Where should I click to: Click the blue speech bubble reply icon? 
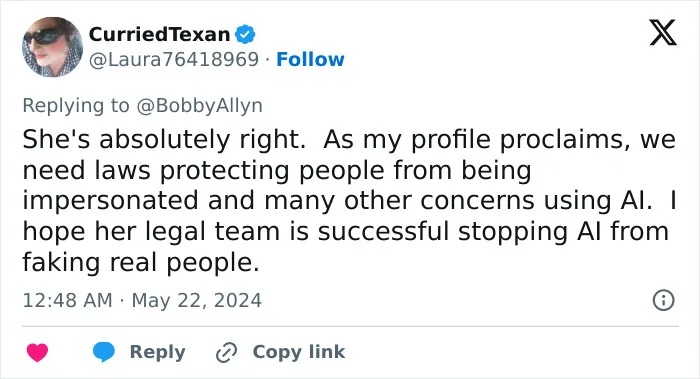(x=104, y=352)
